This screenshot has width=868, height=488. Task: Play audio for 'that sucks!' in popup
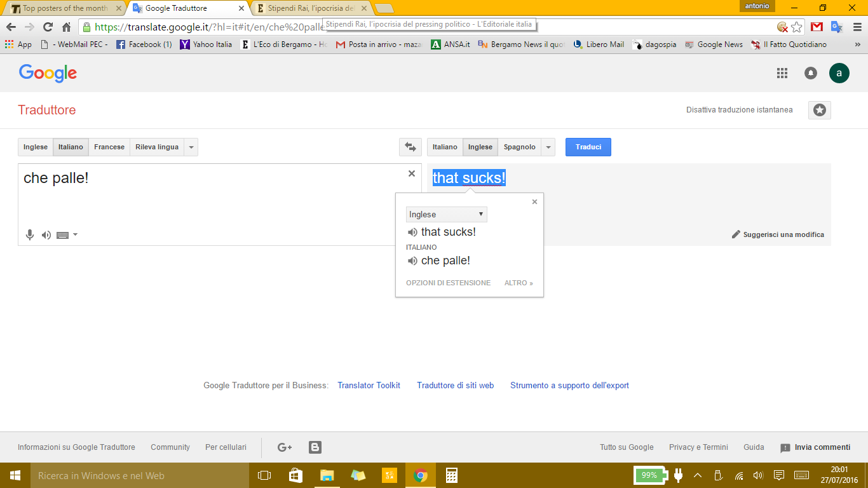tap(413, 233)
